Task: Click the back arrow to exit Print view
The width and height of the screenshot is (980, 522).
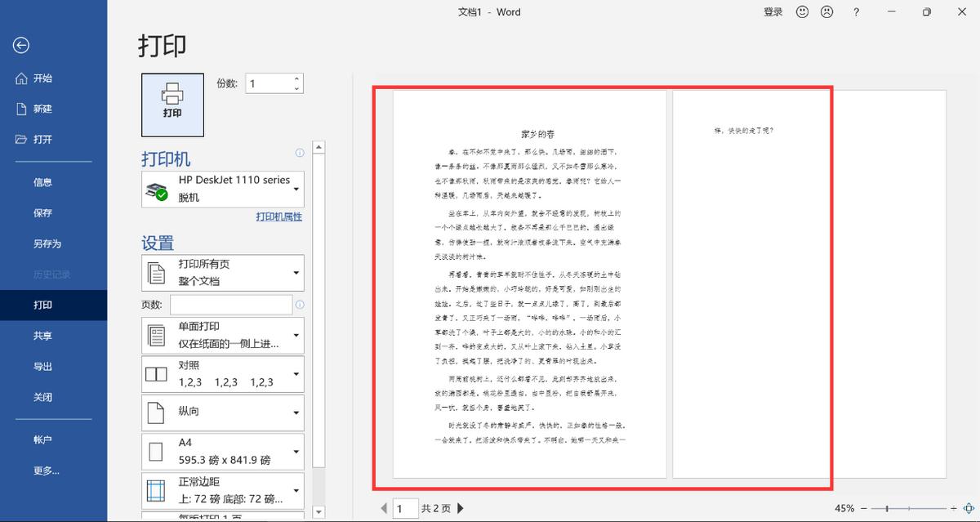Action: [x=20, y=46]
